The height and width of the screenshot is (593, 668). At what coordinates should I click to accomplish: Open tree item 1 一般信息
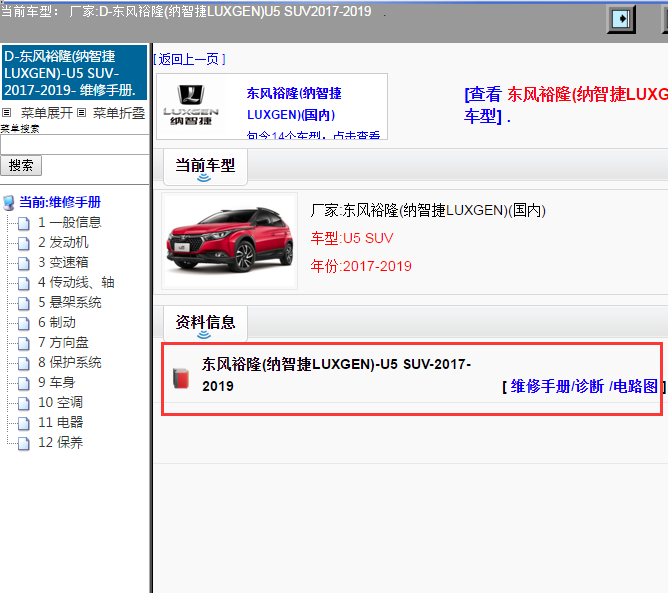[x=69, y=222]
